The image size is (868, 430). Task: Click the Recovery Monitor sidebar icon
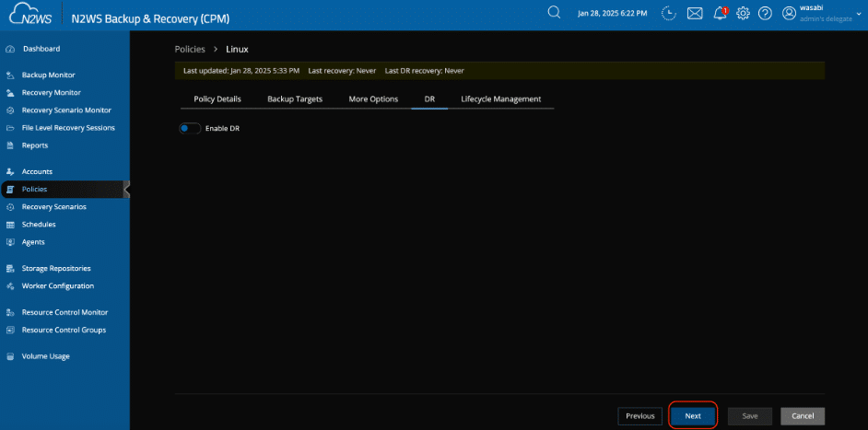coord(9,93)
